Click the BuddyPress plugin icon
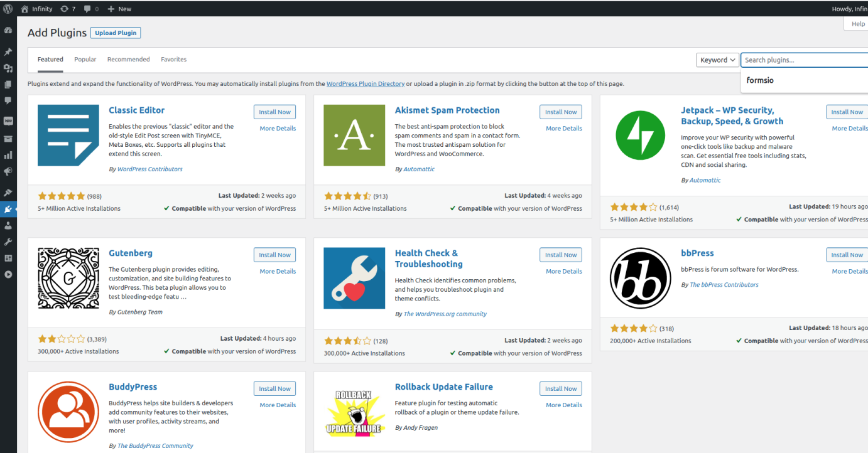The width and height of the screenshot is (868, 453). (68, 412)
